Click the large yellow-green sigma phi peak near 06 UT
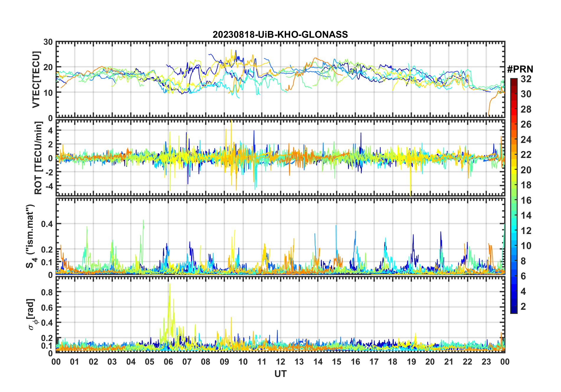Screen dimensions: 561x392 pyautogui.click(x=170, y=309)
